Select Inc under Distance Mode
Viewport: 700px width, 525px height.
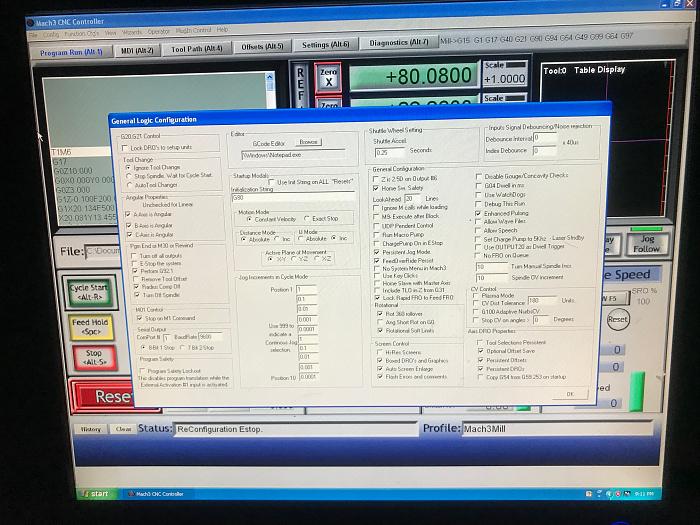click(x=279, y=239)
